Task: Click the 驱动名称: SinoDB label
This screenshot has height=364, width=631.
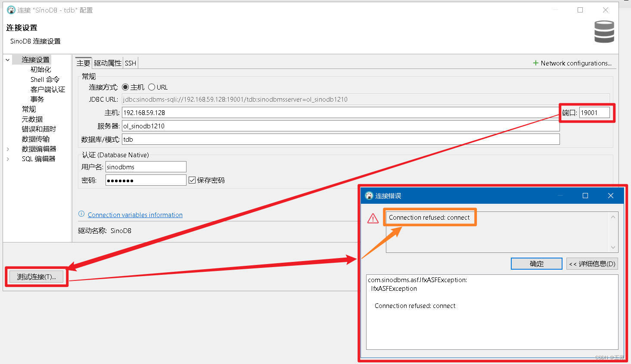Action: (105, 231)
